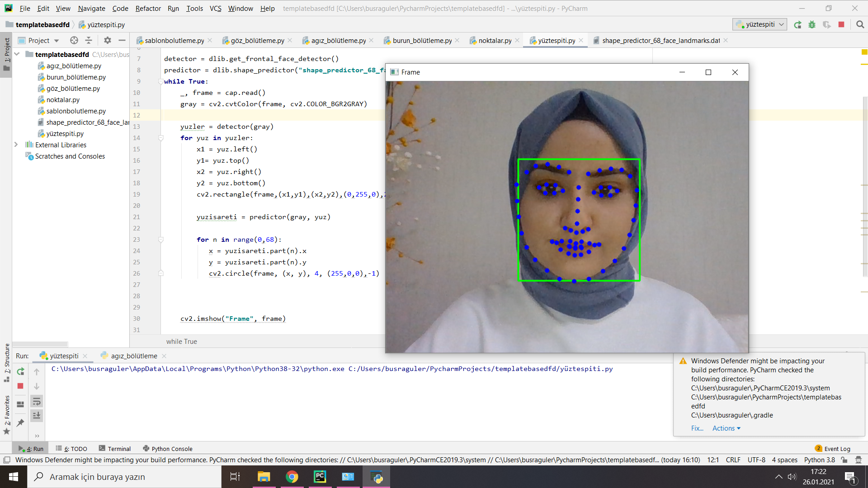Open Project panel settings gear

tap(107, 40)
